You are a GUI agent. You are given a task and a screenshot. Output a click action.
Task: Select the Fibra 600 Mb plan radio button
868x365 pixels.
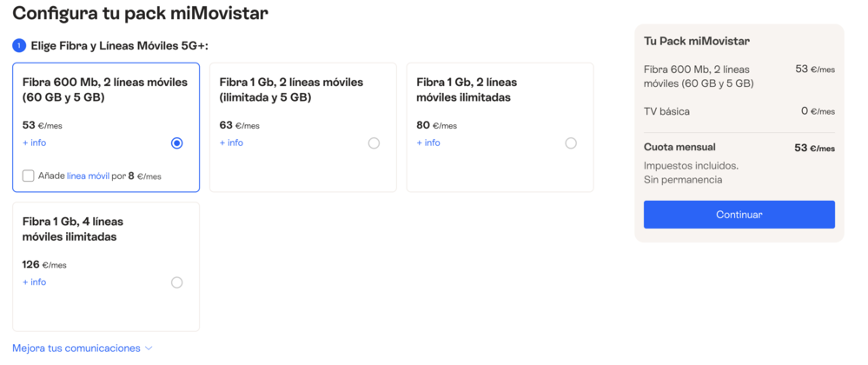(177, 143)
